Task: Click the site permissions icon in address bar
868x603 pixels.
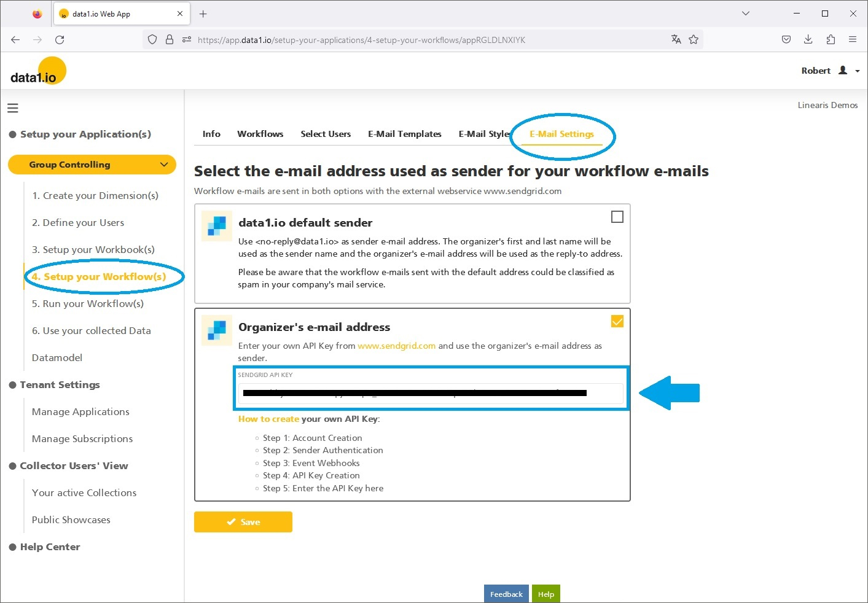Action: click(187, 39)
